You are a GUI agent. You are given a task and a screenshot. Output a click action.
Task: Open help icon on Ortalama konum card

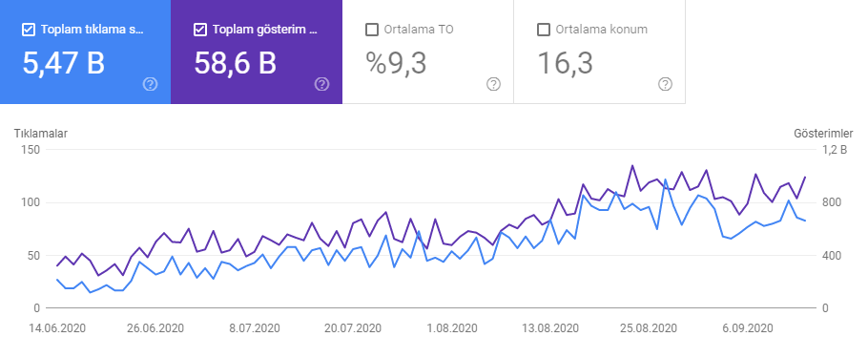pos(665,84)
